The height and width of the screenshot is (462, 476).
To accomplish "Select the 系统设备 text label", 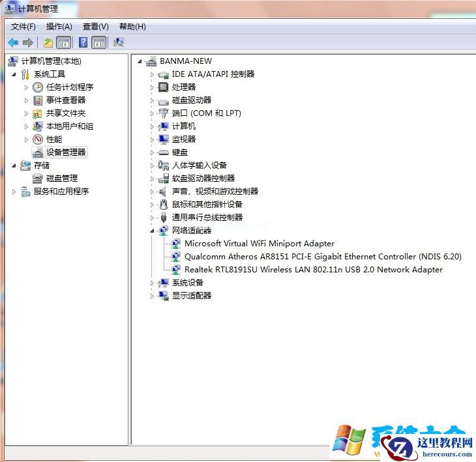I will (x=188, y=283).
